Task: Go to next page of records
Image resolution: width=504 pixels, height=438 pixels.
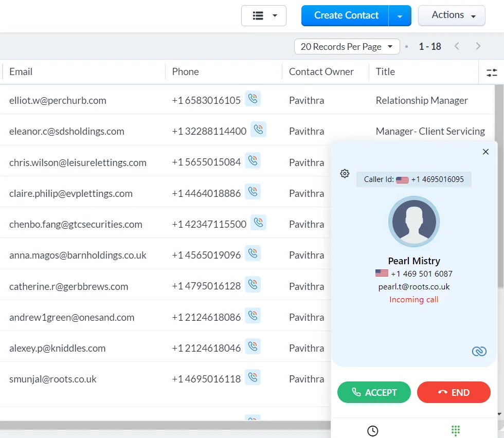Action: (478, 46)
